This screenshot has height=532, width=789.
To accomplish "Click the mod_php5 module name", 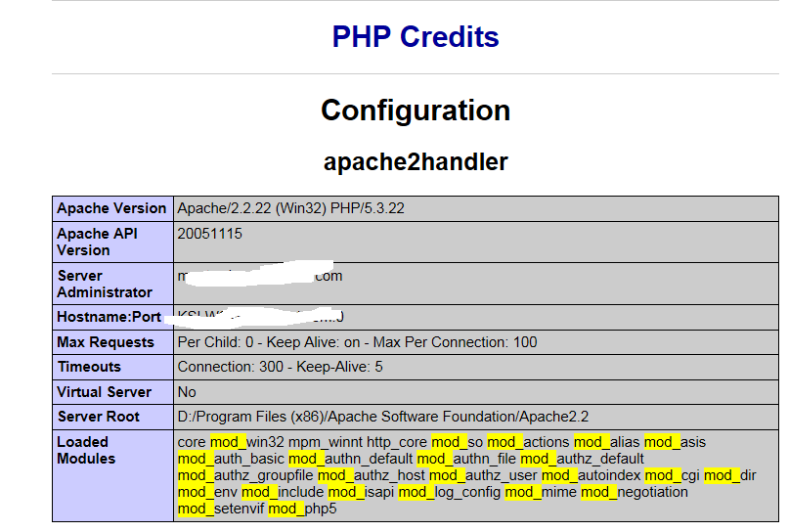I will pyautogui.click(x=302, y=509).
